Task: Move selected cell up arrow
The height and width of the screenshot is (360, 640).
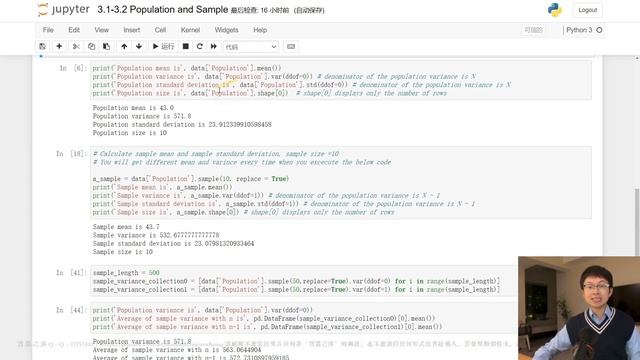Action: point(124,47)
